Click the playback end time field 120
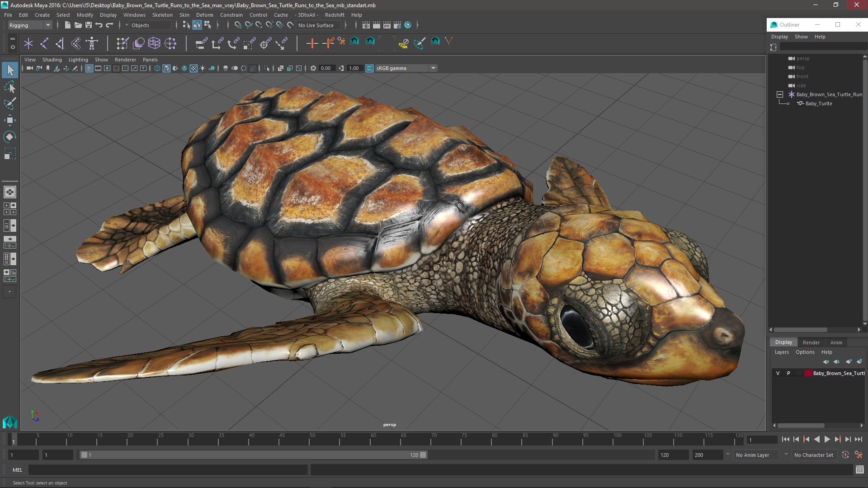The image size is (868, 488). [x=673, y=455]
